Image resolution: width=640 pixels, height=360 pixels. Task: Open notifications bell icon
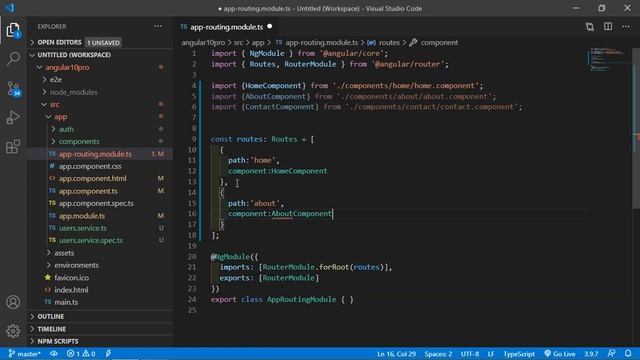tap(628, 354)
